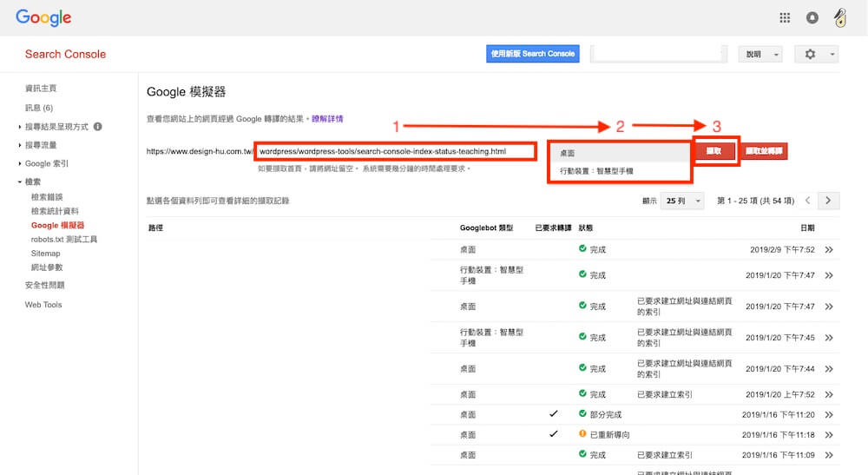This screenshot has height=475, width=868.
Task: Open the Google apps grid icon
Action: click(x=785, y=17)
